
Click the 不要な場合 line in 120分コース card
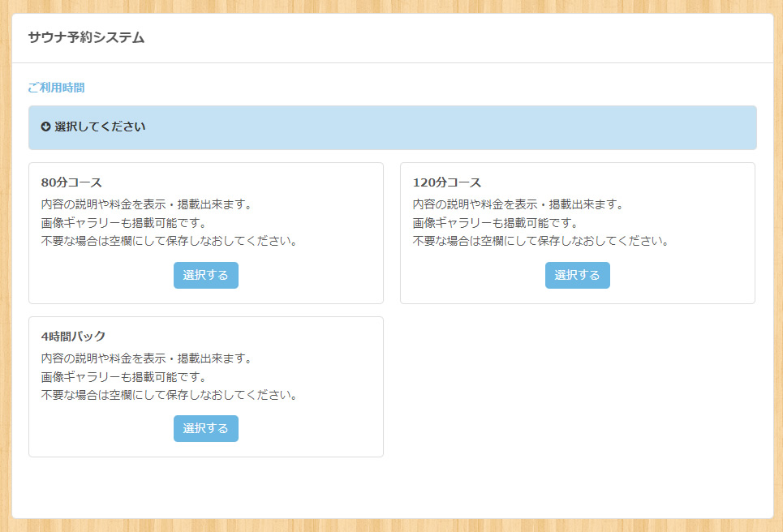[540, 241]
